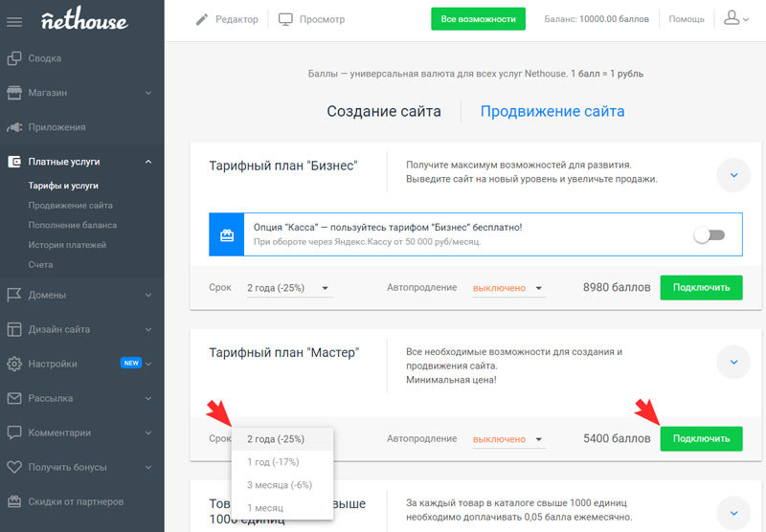
Task: Open Пополнение баланса sidebar item
Action: 73,225
